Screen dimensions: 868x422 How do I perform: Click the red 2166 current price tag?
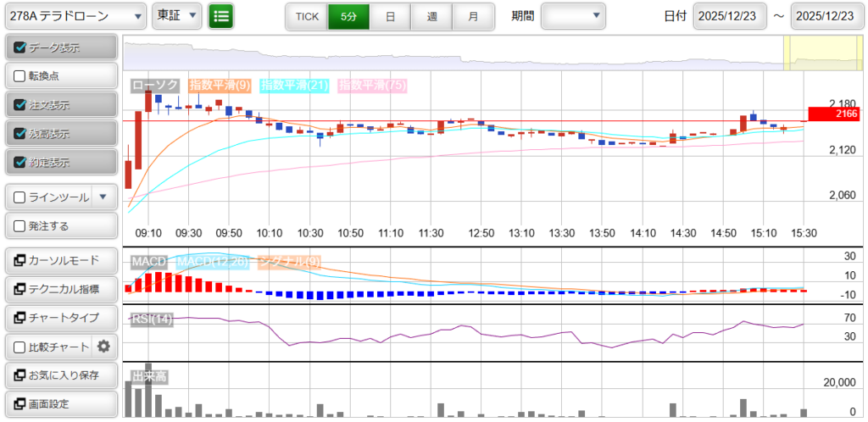(834, 114)
